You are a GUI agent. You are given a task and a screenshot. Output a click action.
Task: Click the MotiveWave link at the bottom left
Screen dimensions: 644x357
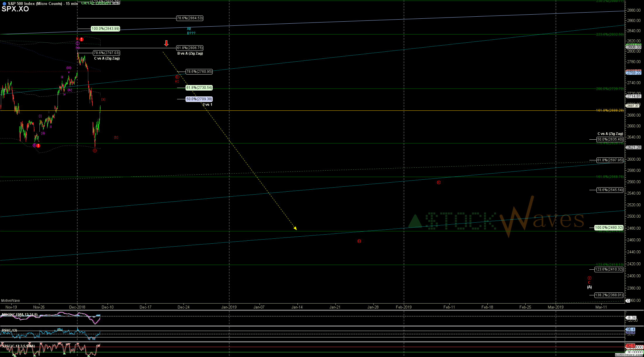[11, 301]
